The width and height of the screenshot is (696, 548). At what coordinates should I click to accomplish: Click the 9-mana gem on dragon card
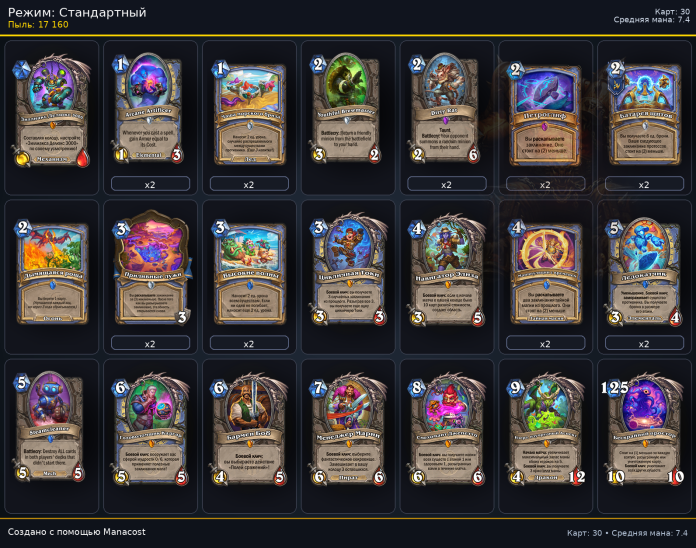[515, 388]
